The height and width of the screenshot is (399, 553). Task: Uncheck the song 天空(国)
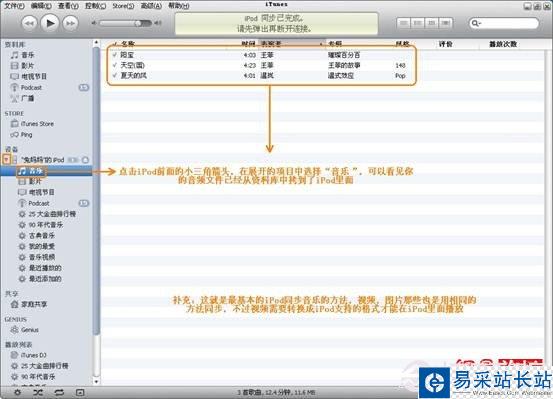115,65
